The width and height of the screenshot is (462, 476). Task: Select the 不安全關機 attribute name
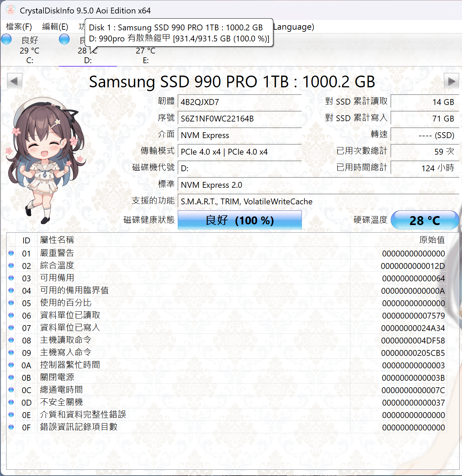61,402
